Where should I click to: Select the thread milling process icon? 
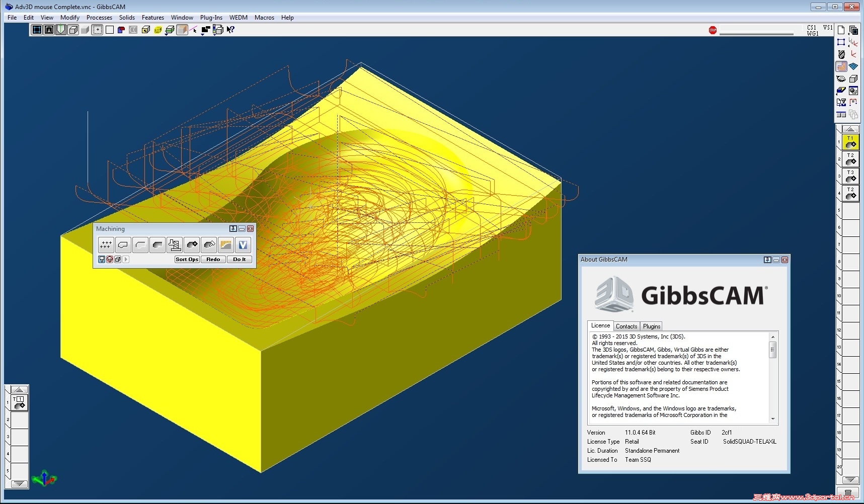click(x=174, y=245)
